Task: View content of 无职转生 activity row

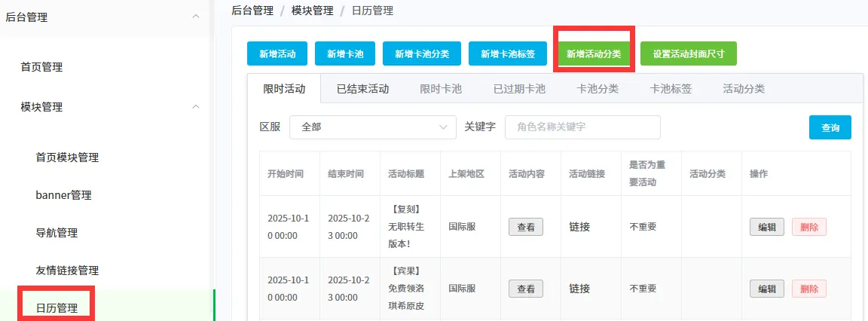Action: 526,227
